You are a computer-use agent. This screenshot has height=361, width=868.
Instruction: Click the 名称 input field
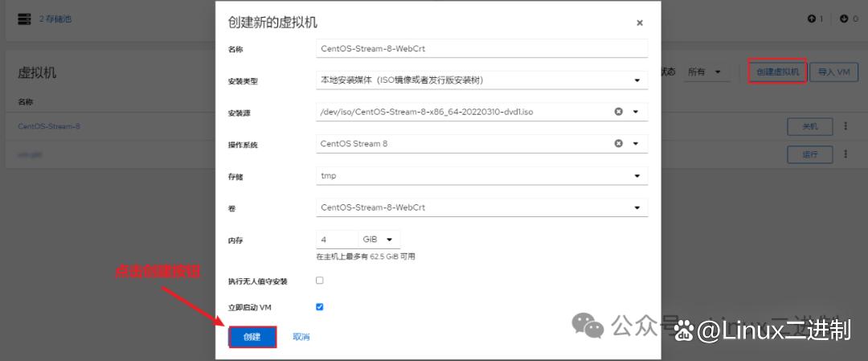pos(481,48)
